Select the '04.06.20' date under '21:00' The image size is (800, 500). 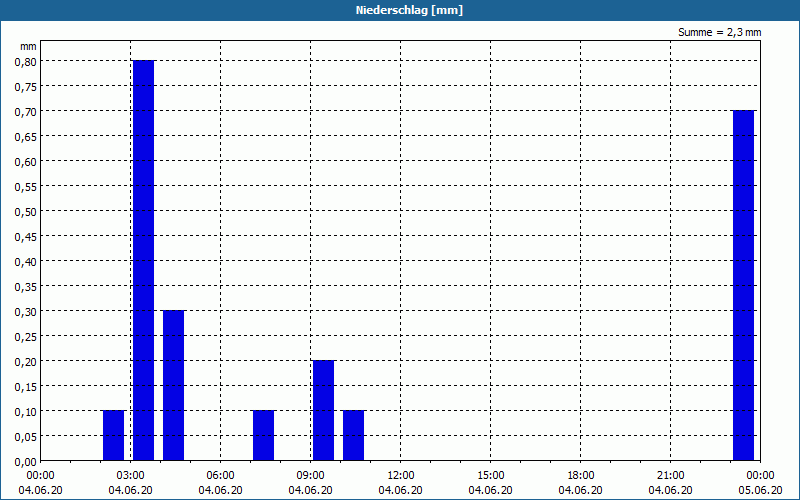[670, 490]
